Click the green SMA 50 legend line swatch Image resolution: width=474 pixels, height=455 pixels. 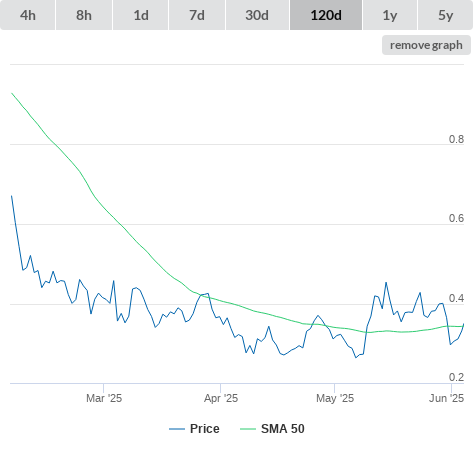(248, 429)
